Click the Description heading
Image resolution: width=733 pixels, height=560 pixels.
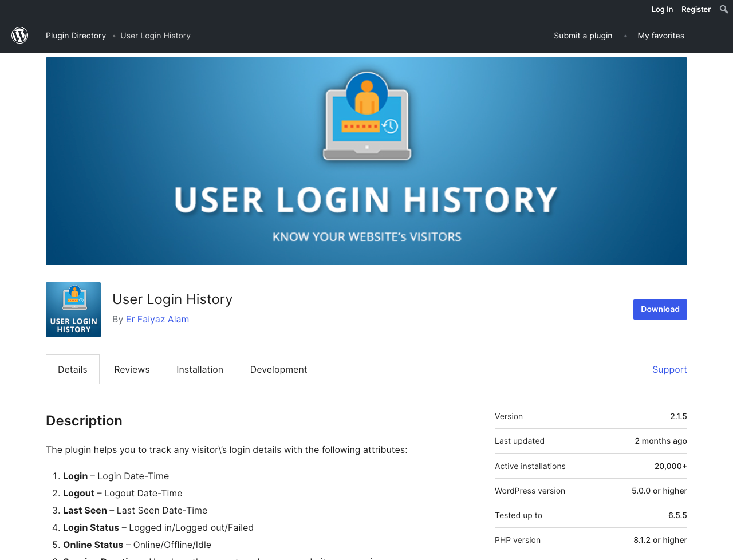pos(84,421)
